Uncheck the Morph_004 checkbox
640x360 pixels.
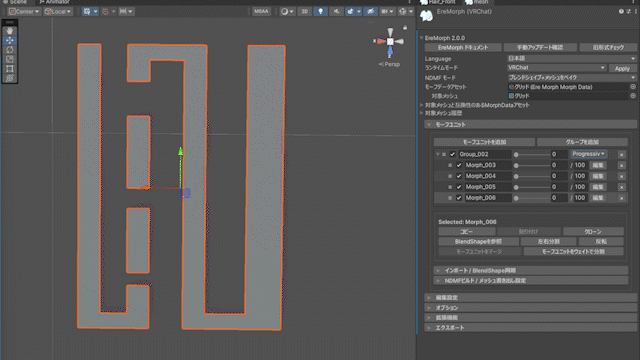[x=459, y=176]
